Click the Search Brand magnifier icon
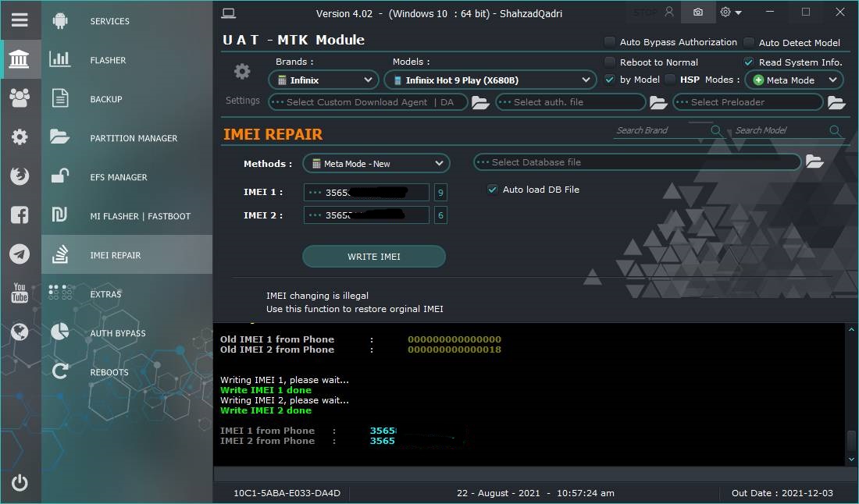 click(715, 130)
